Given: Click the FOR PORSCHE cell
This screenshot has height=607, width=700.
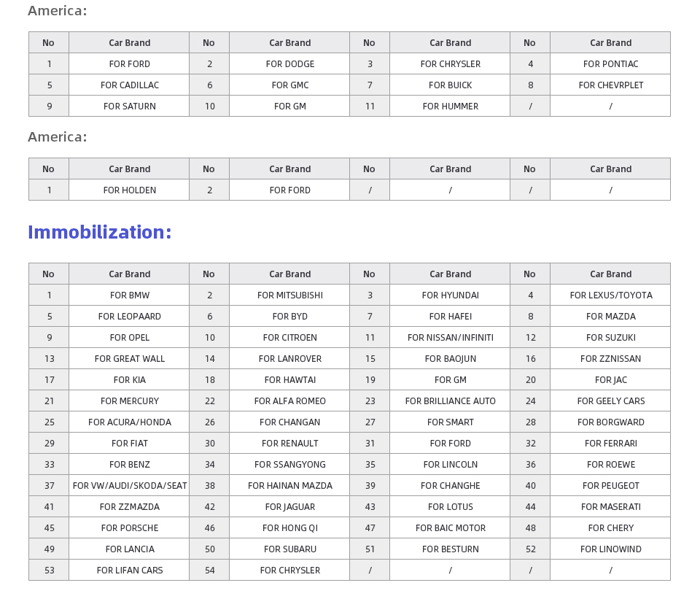Looking at the screenshot, I should (x=129, y=527).
